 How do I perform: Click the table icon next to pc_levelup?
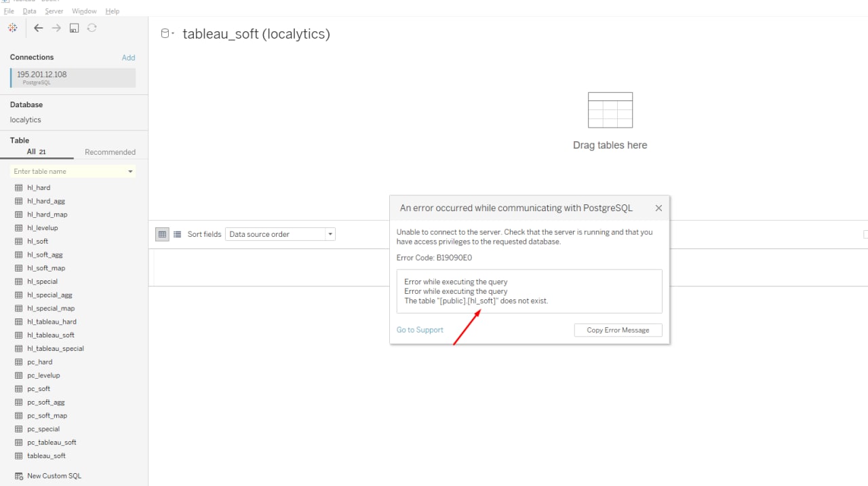click(x=18, y=375)
